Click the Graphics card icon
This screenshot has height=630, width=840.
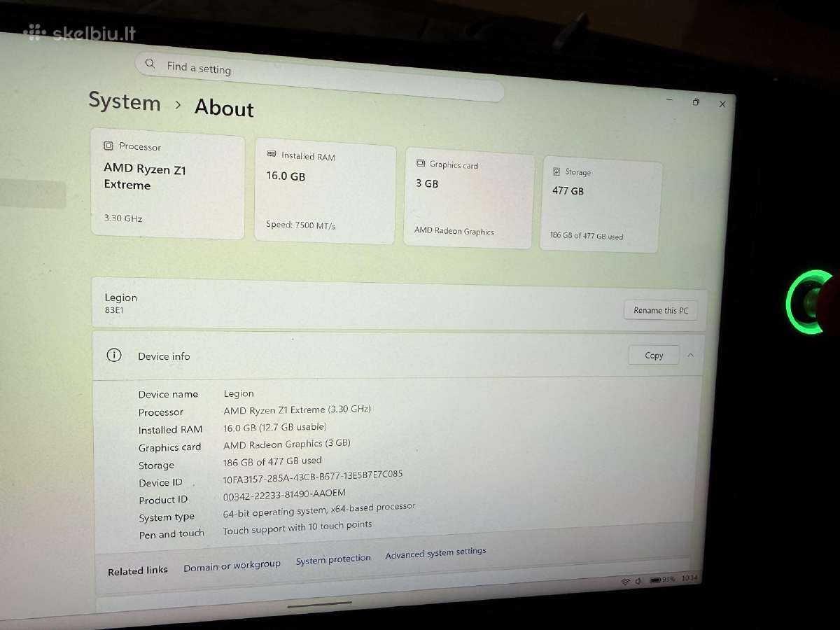(421, 163)
